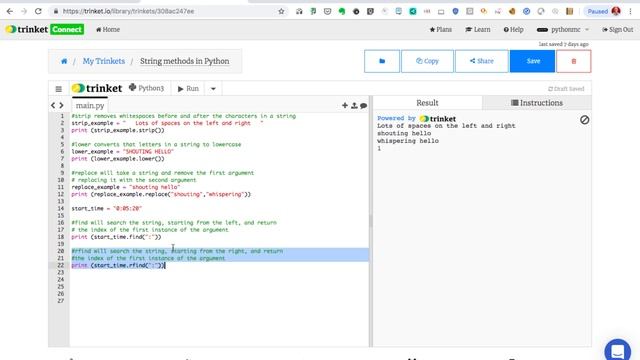Switch to the Result tab
640x360 pixels.
tap(427, 103)
